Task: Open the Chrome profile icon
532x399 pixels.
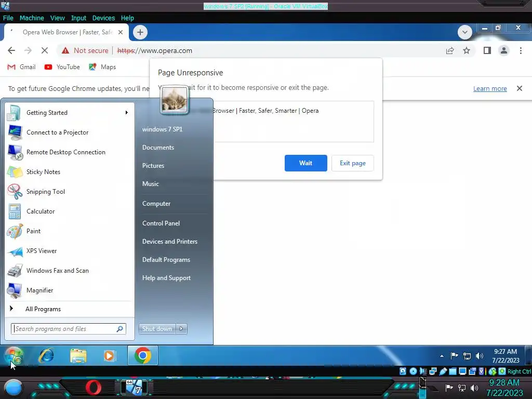Action: coord(504,50)
